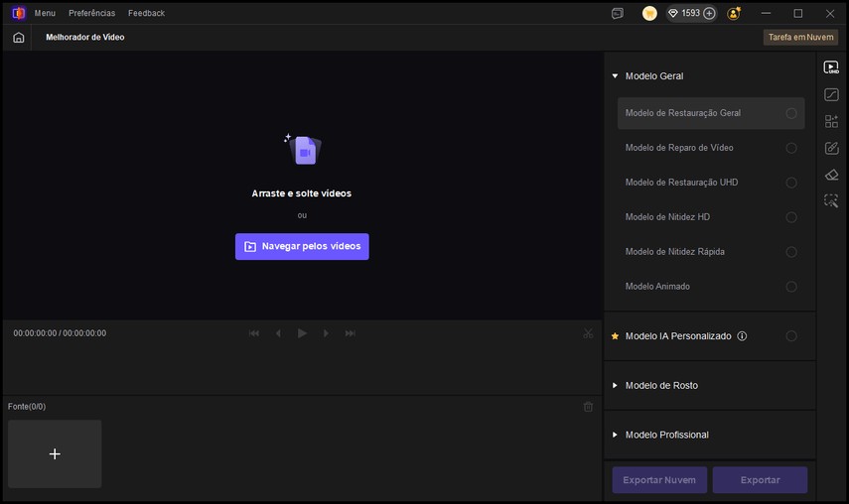The width and height of the screenshot is (849, 504).
Task: Click the scissors trim icon
Action: pos(588,333)
